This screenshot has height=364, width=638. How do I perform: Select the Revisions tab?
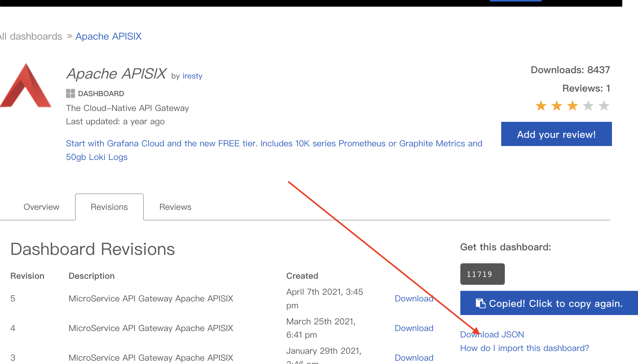[x=109, y=207]
